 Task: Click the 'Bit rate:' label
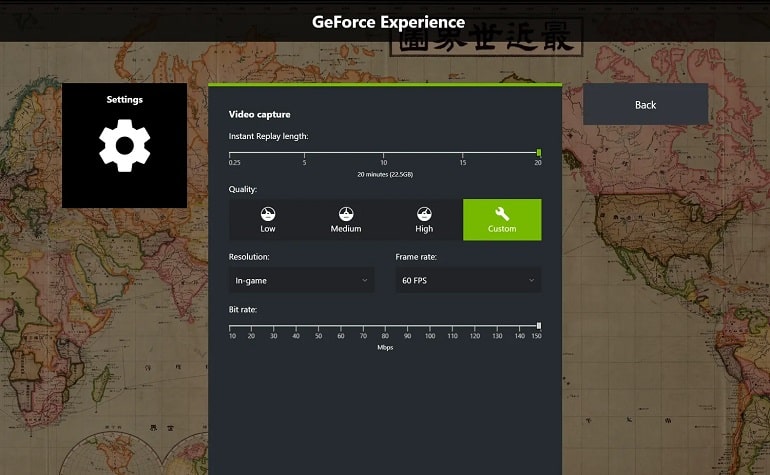click(x=243, y=309)
